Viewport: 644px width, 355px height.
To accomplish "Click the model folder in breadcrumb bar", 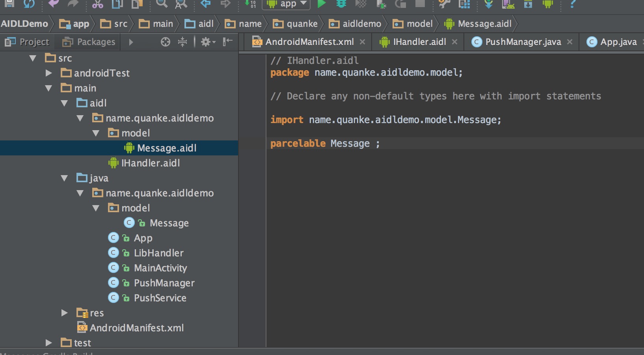I will tap(419, 24).
